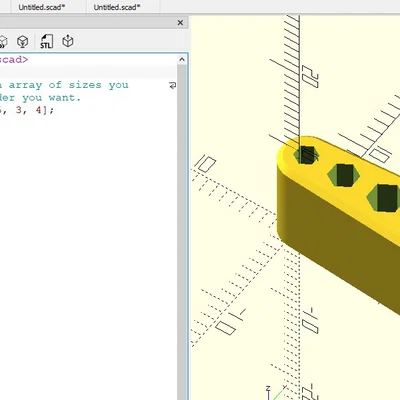
Task: Close the editor panel with the X
Action: click(180, 23)
